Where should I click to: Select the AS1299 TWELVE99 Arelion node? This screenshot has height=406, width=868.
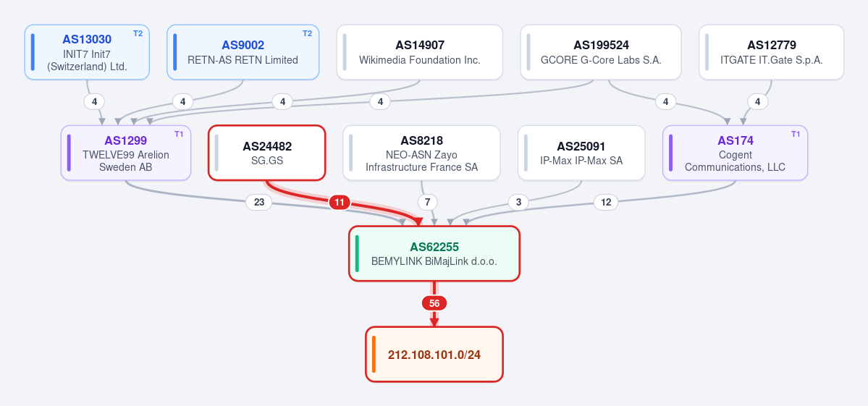click(x=126, y=153)
